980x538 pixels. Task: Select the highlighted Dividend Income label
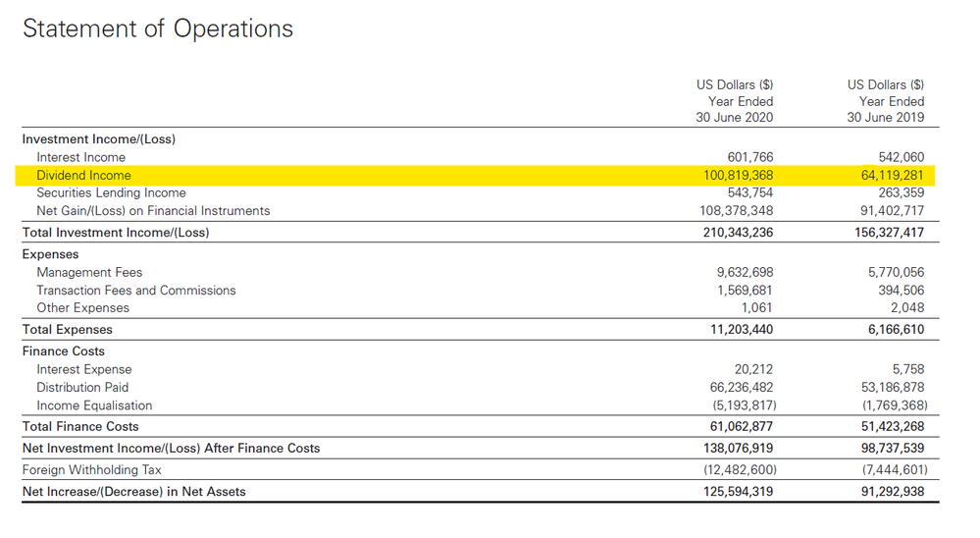tap(83, 175)
